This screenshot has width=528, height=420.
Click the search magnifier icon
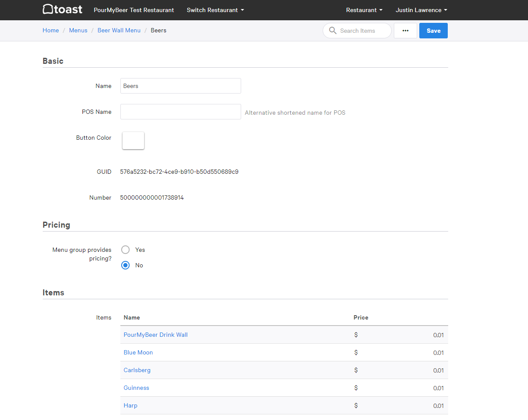(333, 31)
